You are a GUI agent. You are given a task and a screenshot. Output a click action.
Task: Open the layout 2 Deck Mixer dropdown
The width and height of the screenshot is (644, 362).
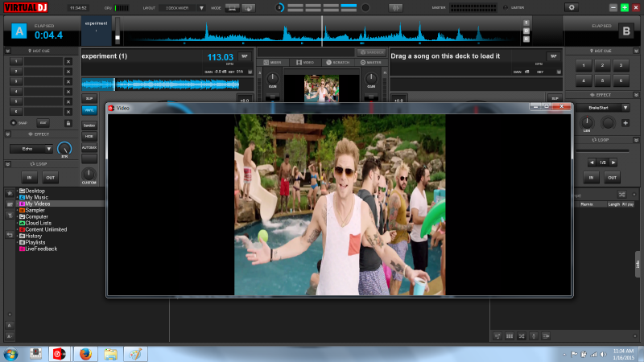202,7
